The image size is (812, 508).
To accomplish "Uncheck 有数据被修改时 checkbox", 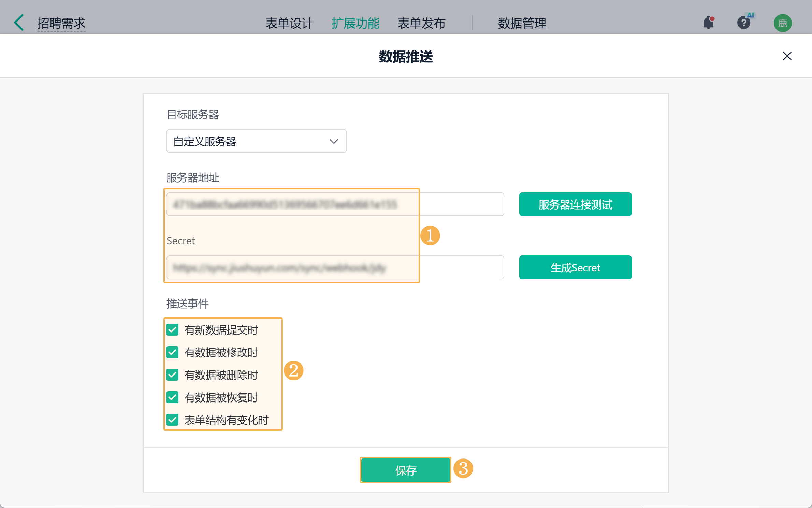I will coord(173,352).
